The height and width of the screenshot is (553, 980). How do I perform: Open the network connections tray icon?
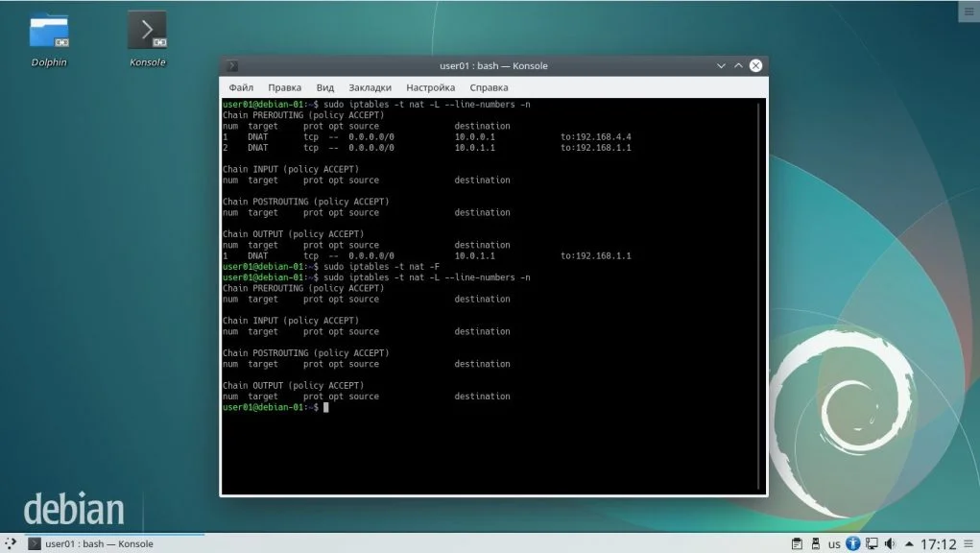[872, 543]
